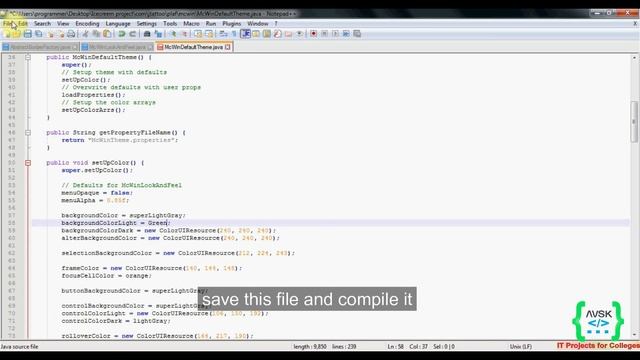Viewport: 640px width, 360px height.
Task: Click the scrollbar down arrow
Action: 634,336
